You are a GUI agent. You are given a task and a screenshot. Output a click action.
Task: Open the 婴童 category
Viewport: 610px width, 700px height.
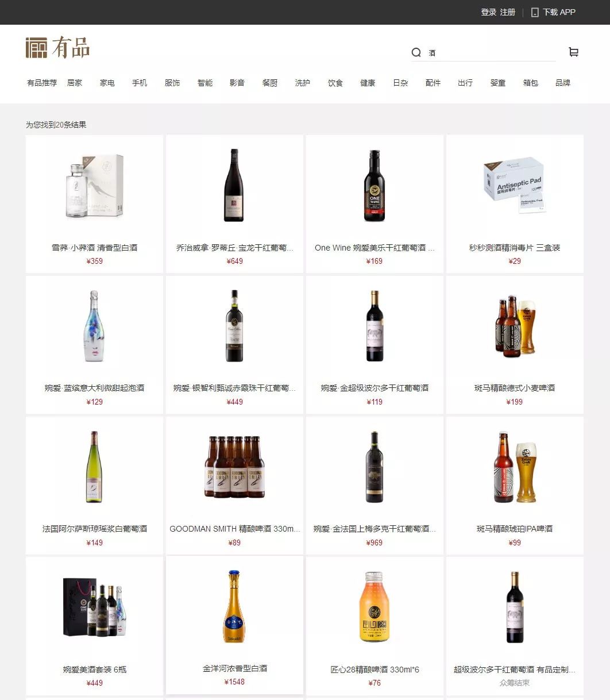point(498,83)
